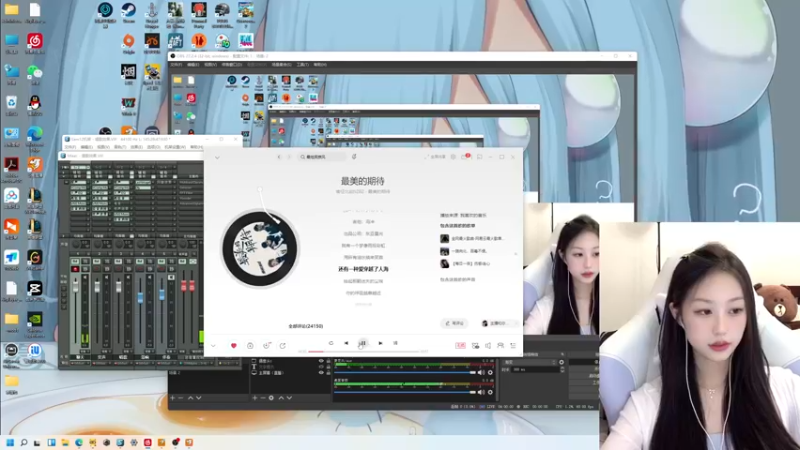The image size is (800, 450).
Task: Switch to mini mode in music player
Action: coord(480,157)
